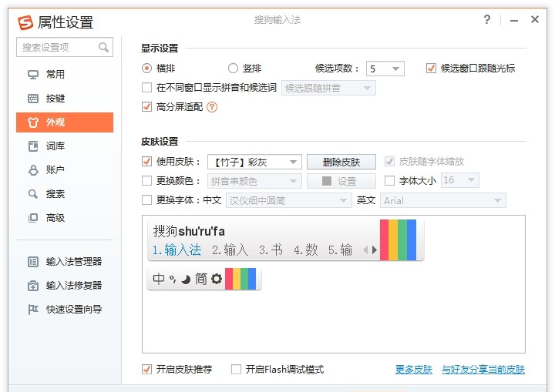Toggle the 开启Flash调试模式 checkbox

point(237,370)
